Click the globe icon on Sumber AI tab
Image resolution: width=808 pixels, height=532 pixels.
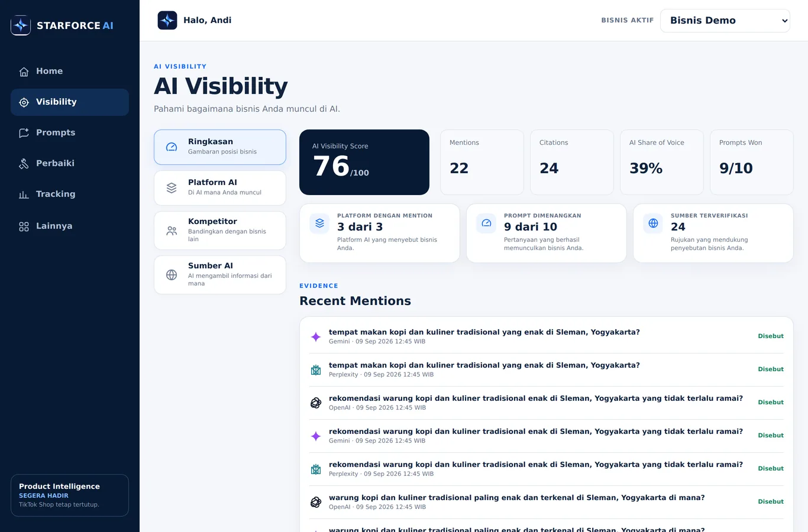pos(172,275)
